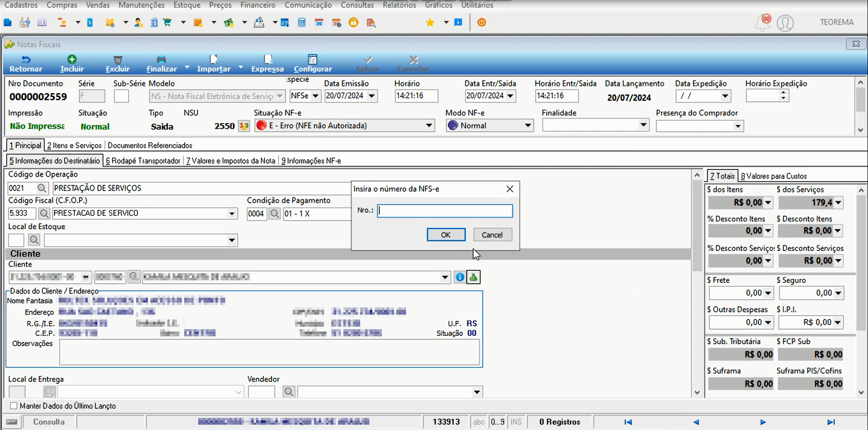This screenshot has height=430, width=868.
Task: Click the Excluir trash icon
Action: (118, 60)
